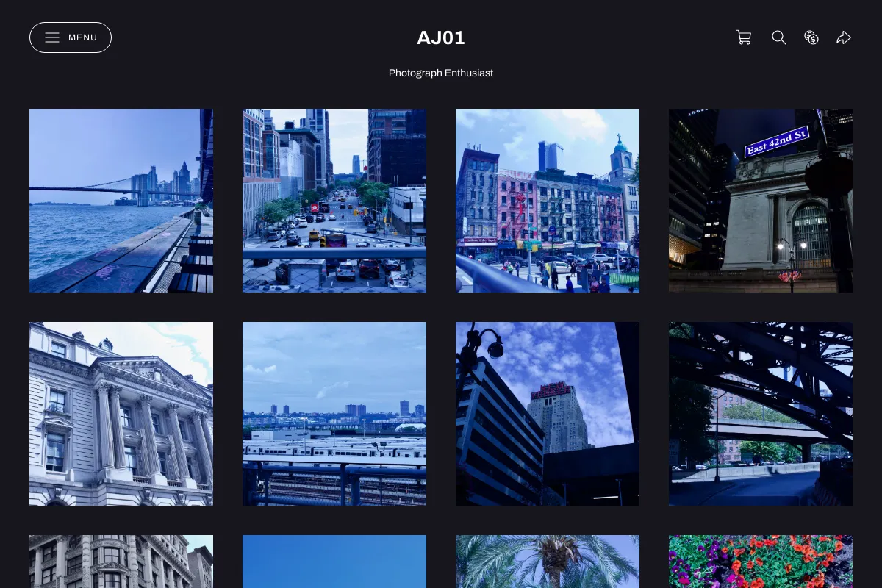
Task: Click the share arrow icon
Action: pyautogui.click(x=844, y=37)
